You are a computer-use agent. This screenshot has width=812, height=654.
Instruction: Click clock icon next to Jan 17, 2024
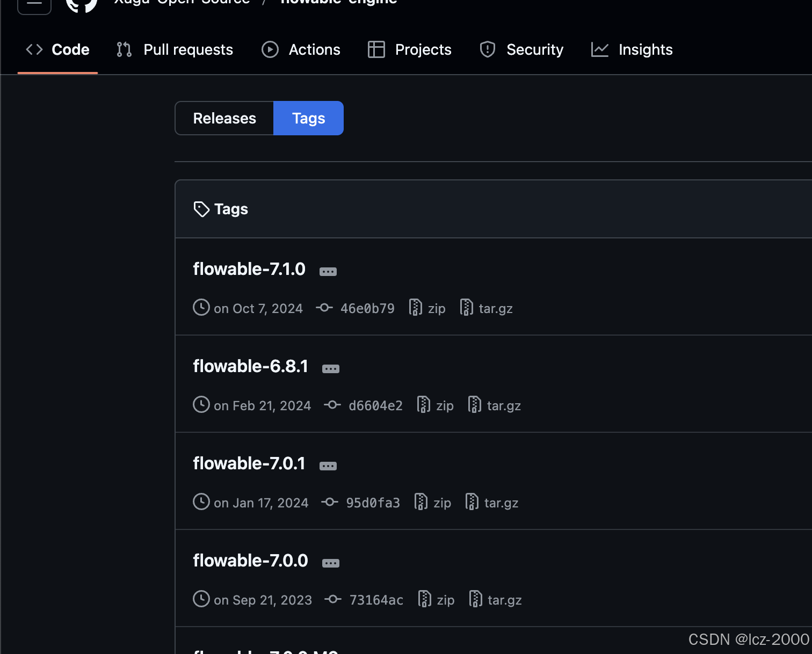[x=201, y=502]
